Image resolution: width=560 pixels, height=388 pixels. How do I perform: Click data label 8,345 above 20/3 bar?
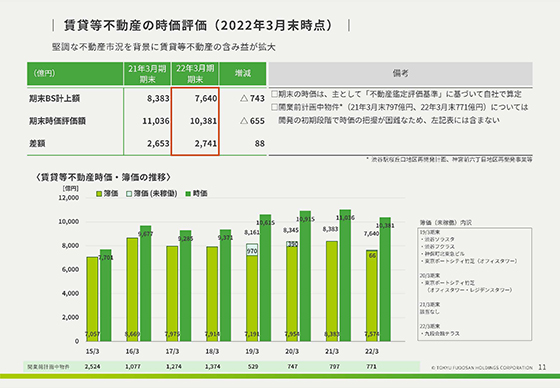(x=291, y=230)
